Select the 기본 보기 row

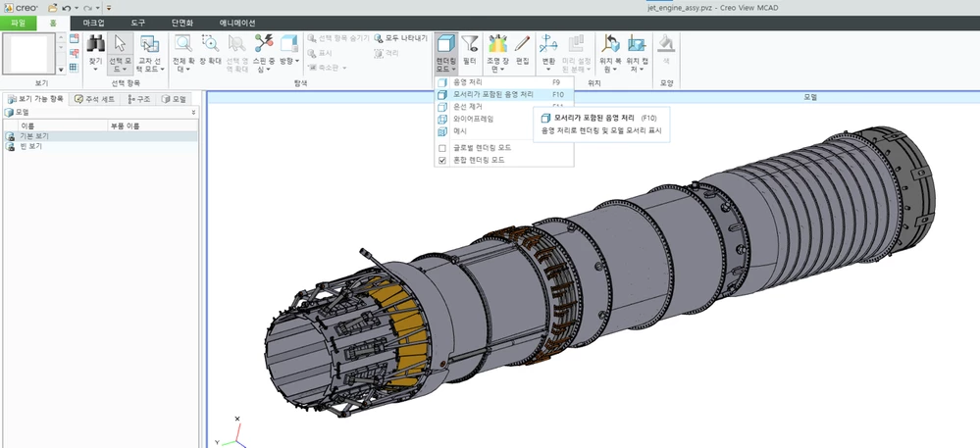[100, 135]
